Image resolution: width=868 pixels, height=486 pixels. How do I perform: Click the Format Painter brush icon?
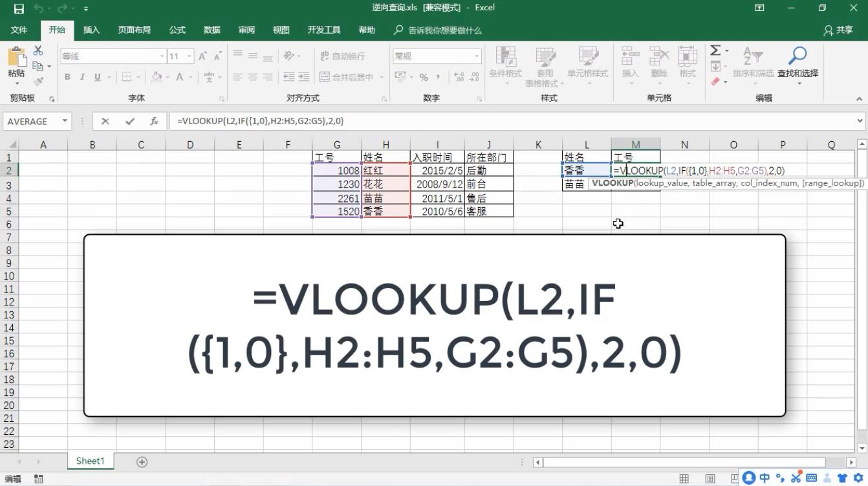[38, 82]
